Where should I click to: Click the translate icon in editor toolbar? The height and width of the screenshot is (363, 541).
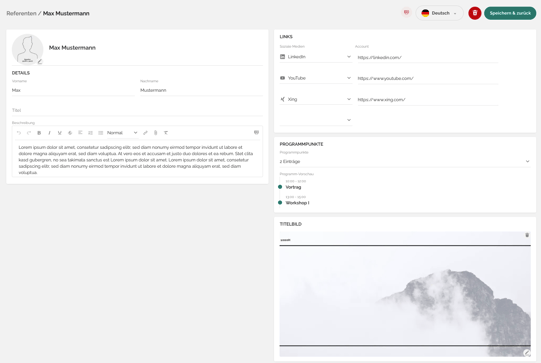256,133
